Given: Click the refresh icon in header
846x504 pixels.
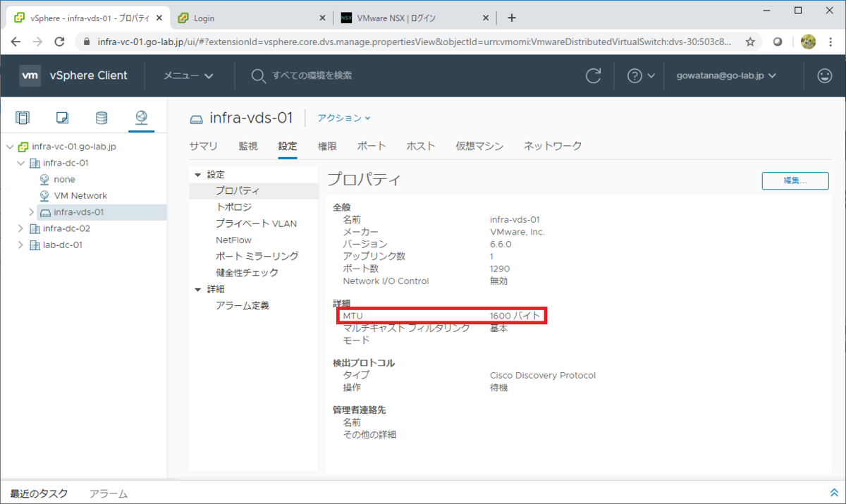Looking at the screenshot, I should (x=594, y=75).
